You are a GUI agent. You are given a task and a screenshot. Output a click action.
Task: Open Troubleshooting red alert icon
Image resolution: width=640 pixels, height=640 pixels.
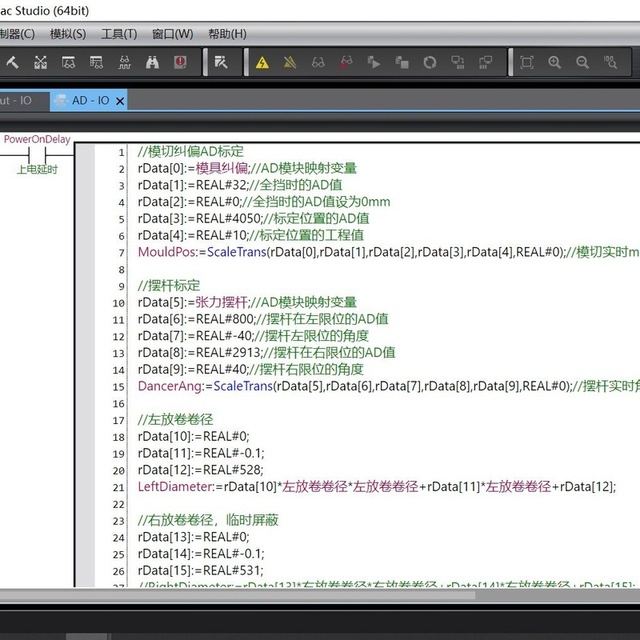coord(180,62)
